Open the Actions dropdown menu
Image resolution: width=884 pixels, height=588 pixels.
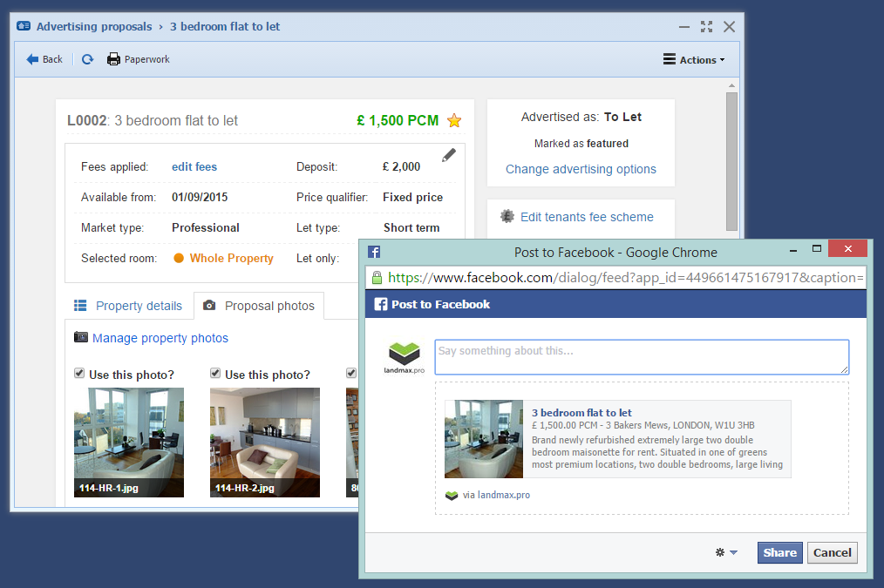pyautogui.click(x=694, y=59)
